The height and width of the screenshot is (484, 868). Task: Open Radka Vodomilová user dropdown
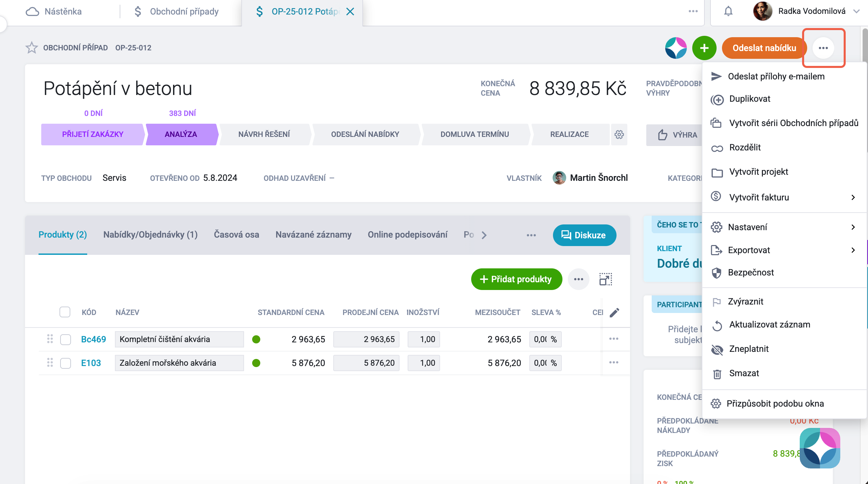tap(856, 11)
